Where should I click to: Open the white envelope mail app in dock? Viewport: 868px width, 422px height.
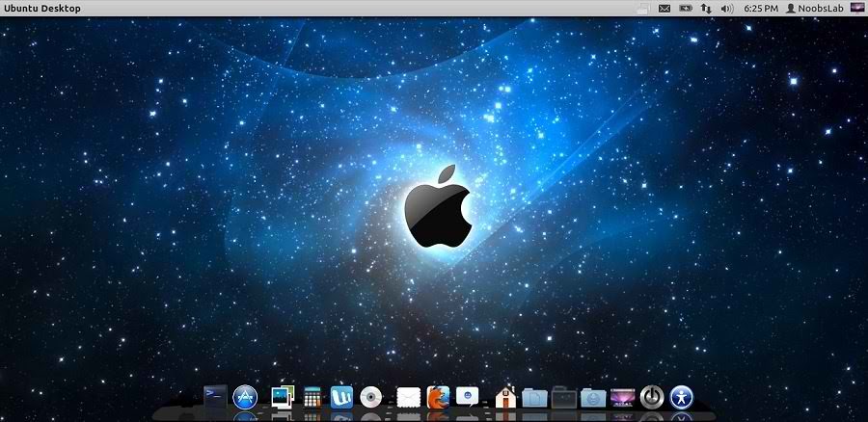pyautogui.click(x=409, y=397)
